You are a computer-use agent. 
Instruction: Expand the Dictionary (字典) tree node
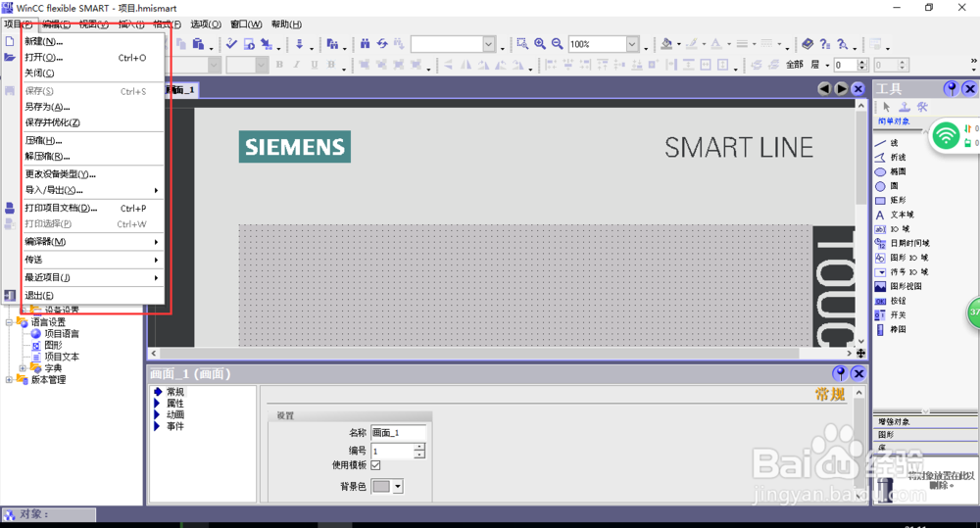pos(23,368)
